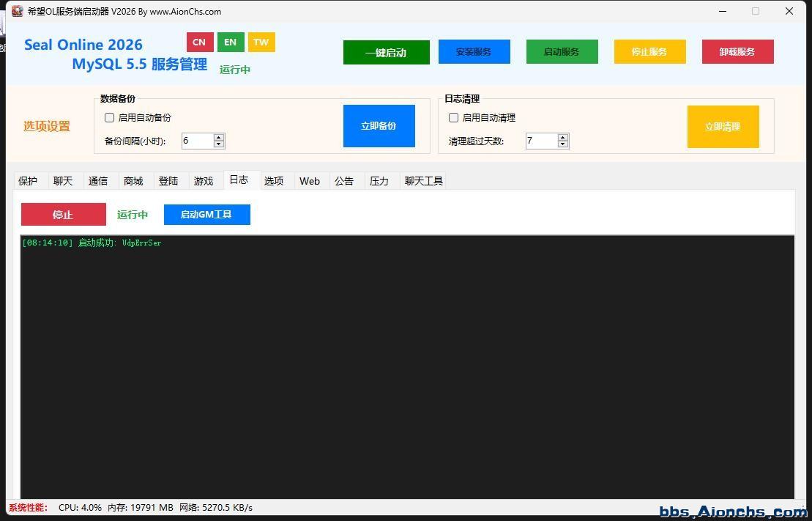Enable the 启用自动备份 checkbox
812x521 pixels.
click(109, 118)
